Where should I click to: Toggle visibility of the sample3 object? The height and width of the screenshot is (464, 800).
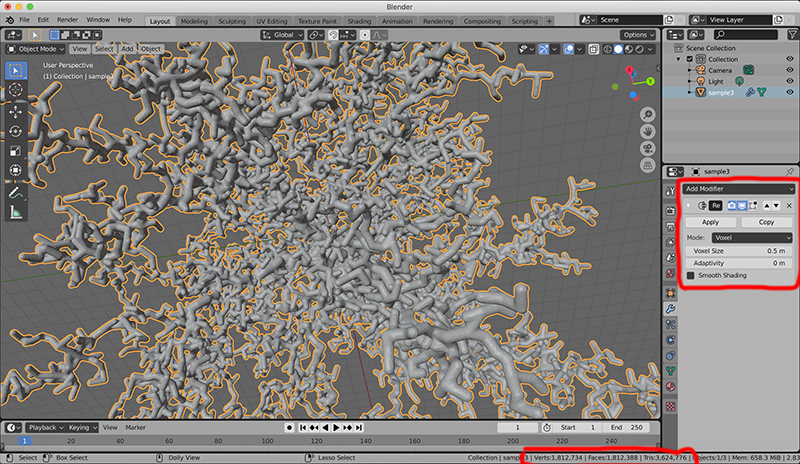(789, 92)
